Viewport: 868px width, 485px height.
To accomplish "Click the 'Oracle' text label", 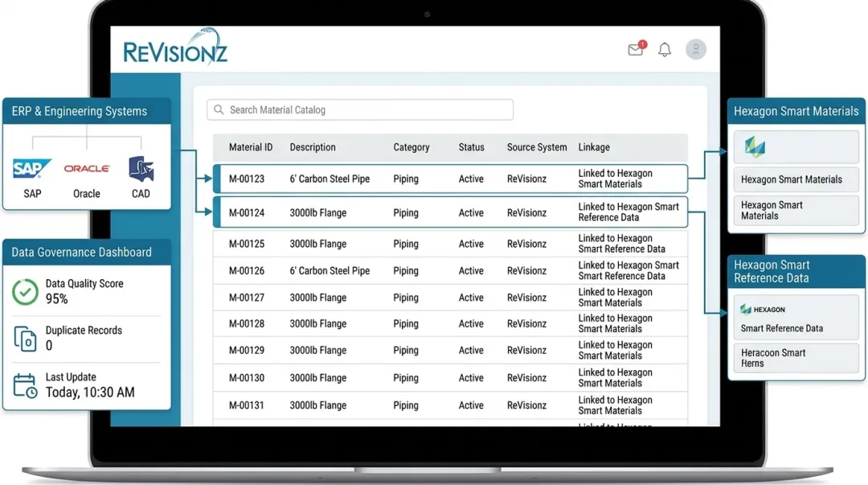I will (x=86, y=194).
